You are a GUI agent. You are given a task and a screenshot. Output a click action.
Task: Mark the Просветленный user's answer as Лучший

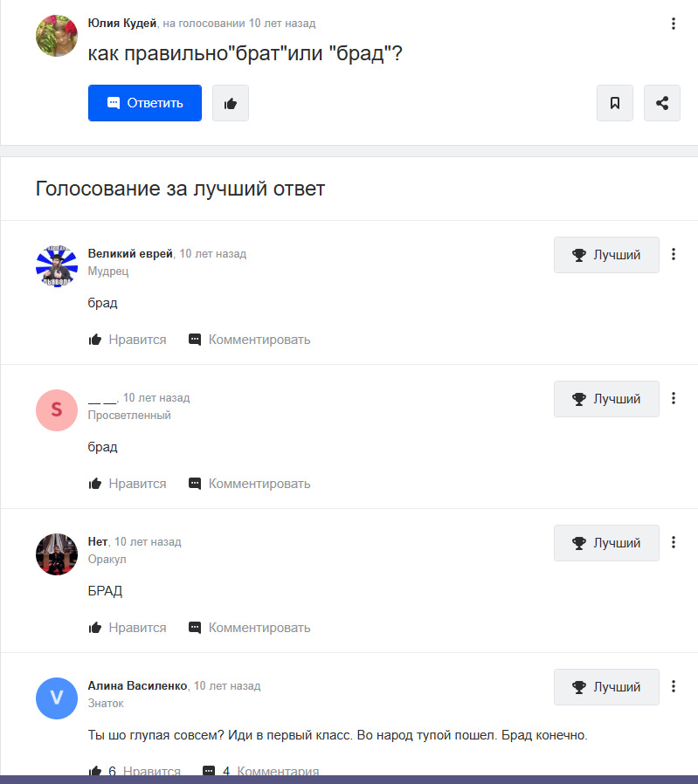606,399
